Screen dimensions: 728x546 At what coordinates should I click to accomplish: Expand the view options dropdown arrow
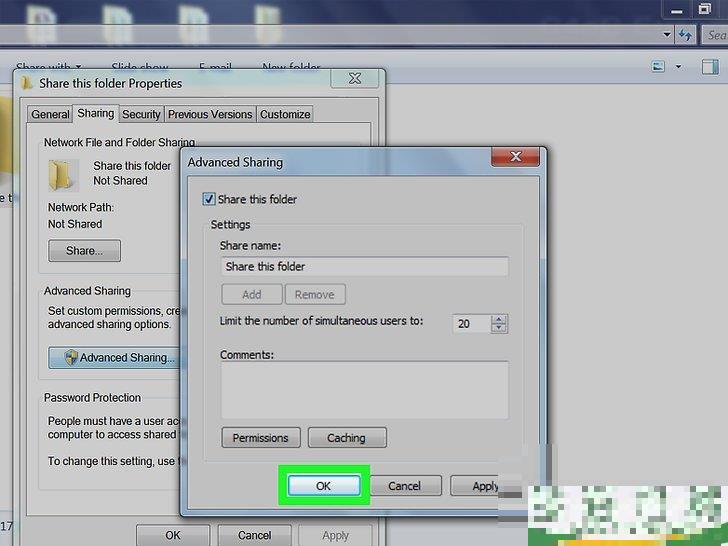pyautogui.click(x=678, y=67)
